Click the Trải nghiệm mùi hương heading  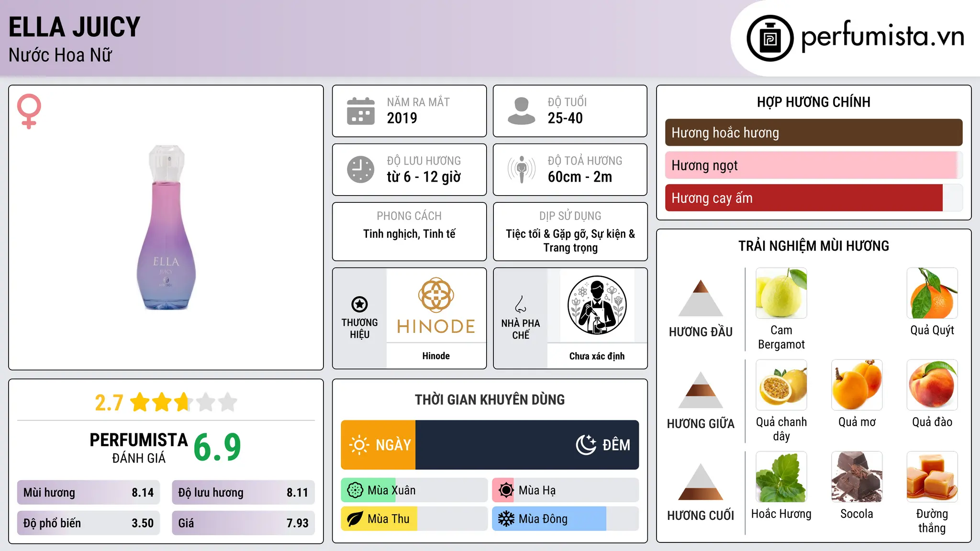point(813,246)
